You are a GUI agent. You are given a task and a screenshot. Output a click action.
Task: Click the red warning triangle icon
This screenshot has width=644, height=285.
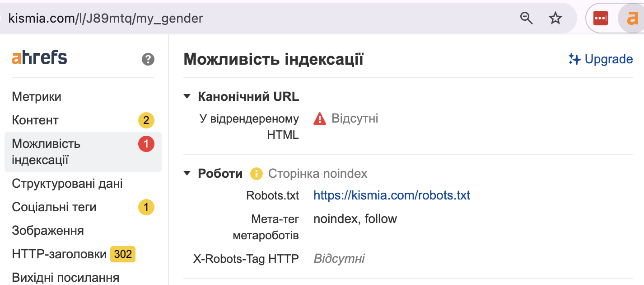[x=320, y=119]
